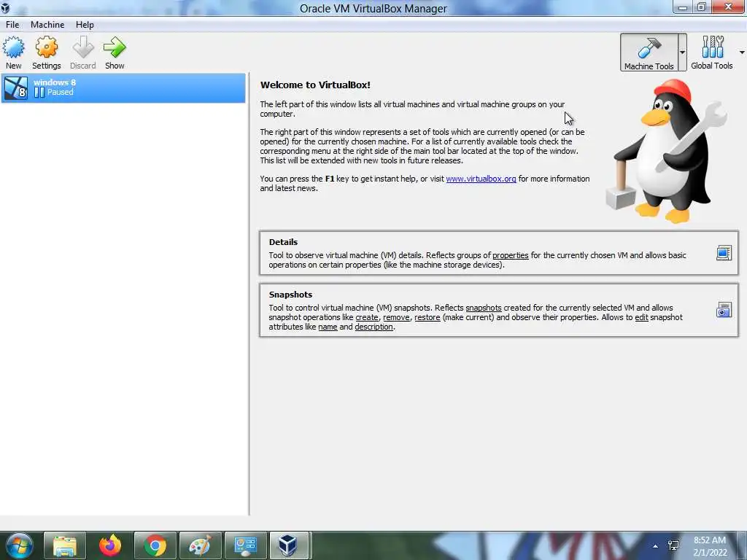Follow the snapshots link in Snapshots description
Screen dimensions: 747x560
coord(484,308)
